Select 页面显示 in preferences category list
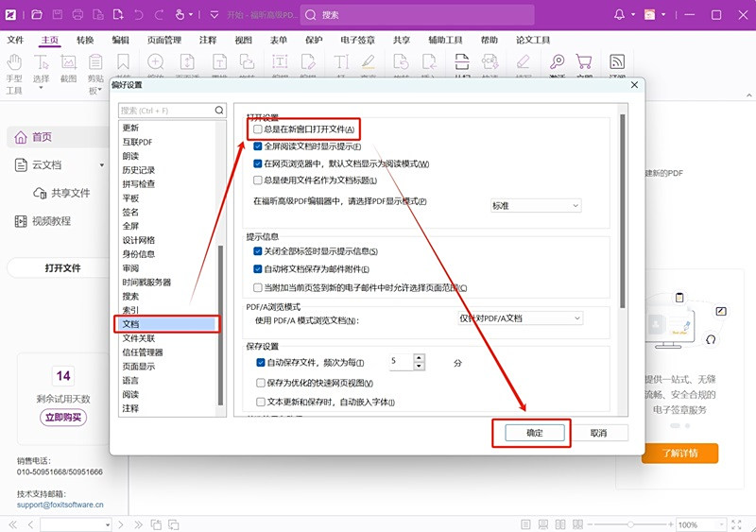The width and height of the screenshot is (756, 532). [139, 366]
